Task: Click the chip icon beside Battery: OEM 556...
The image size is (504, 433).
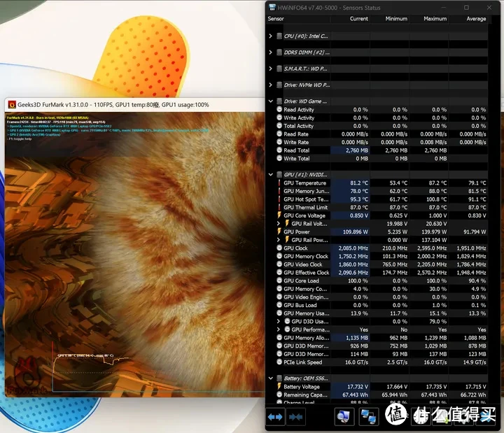Action: point(279,378)
